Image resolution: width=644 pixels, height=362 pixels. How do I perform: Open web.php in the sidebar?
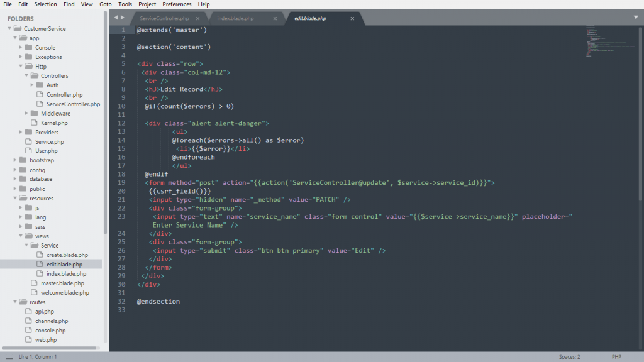pos(45,340)
